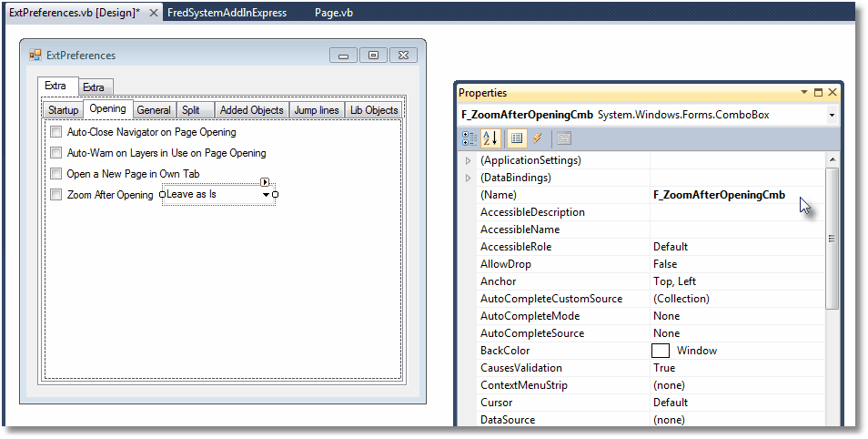The height and width of the screenshot is (439, 868).
Task: Show Events with the lightning icon
Action: click(537, 138)
